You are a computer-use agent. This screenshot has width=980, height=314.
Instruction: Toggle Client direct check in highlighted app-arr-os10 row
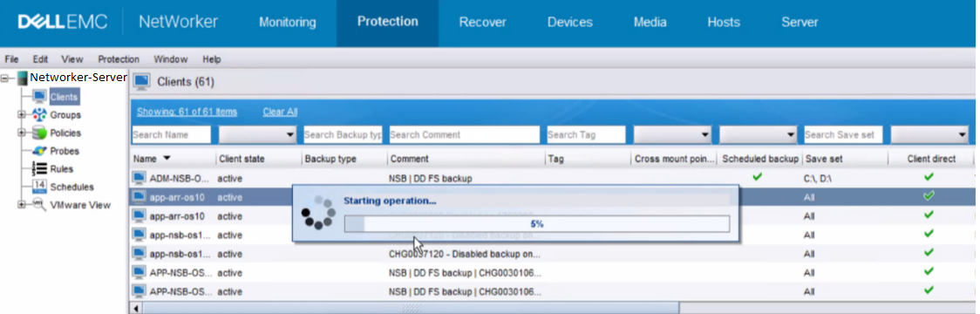click(929, 196)
